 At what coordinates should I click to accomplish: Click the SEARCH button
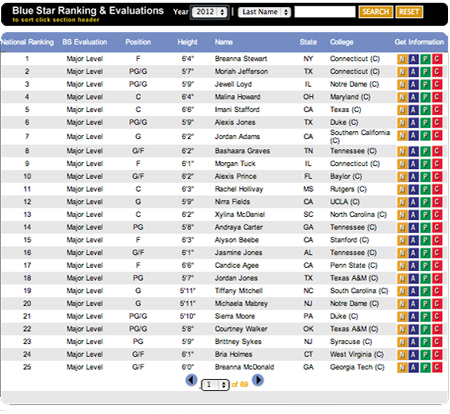376,12
